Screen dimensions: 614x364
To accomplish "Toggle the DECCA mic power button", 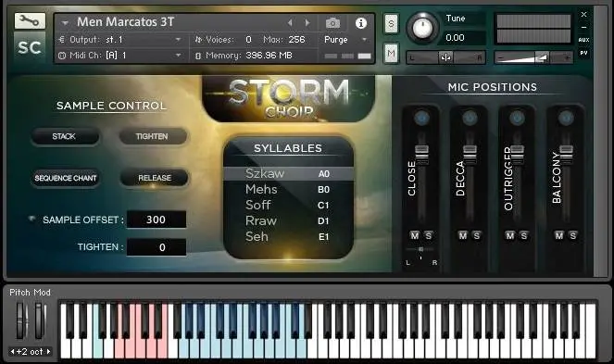I will (x=470, y=118).
